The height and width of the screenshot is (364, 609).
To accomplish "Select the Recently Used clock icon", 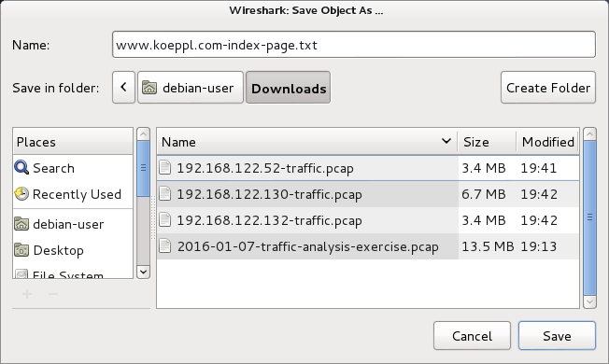I will coord(21,193).
